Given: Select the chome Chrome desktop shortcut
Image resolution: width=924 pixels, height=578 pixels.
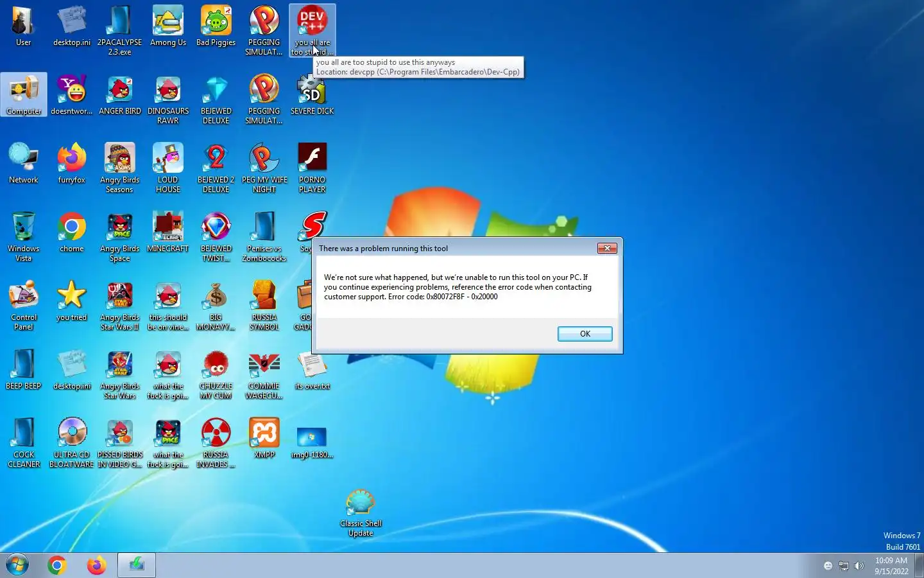Looking at the screenshot, I should [72, 232].
